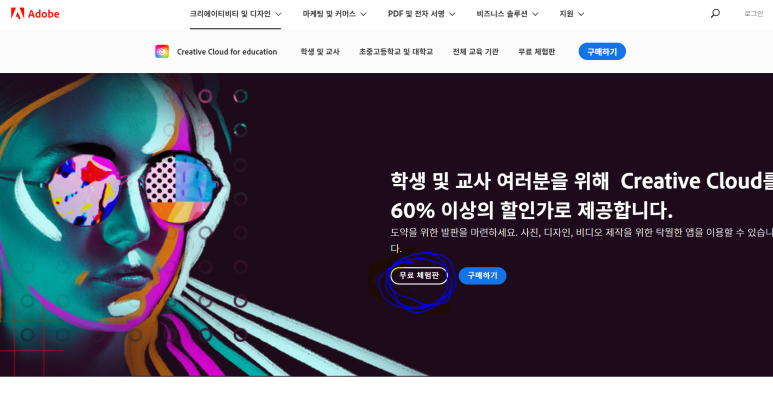Expand the PDF 및 전자 서명 chevron
The height and width of the screenshot is (410, 773).
(452, 14)
